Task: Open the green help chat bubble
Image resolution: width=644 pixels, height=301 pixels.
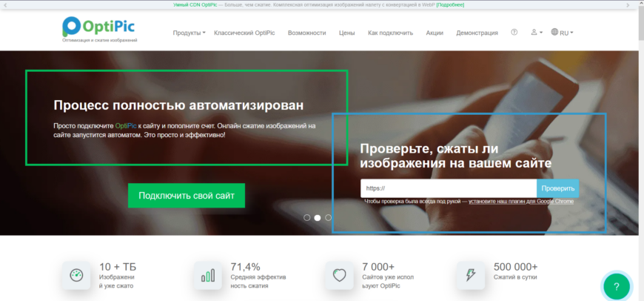Action: (x=616, y=286)
